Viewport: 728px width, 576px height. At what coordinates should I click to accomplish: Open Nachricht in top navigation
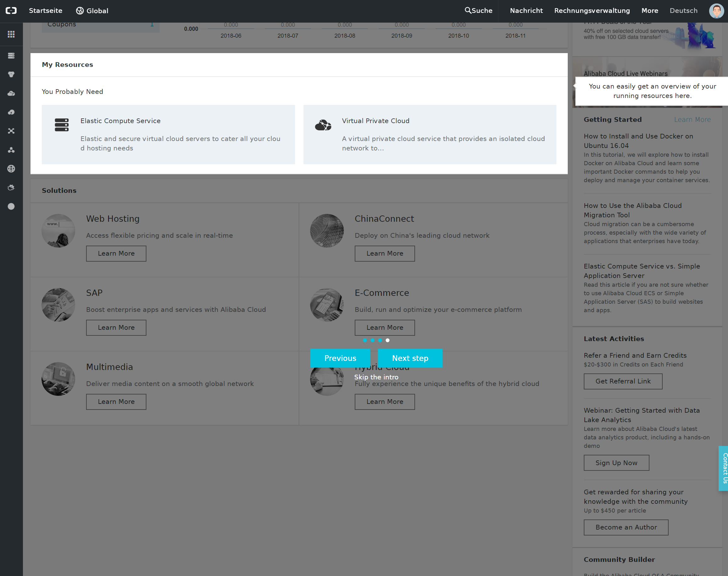click(x=526, y=11)
